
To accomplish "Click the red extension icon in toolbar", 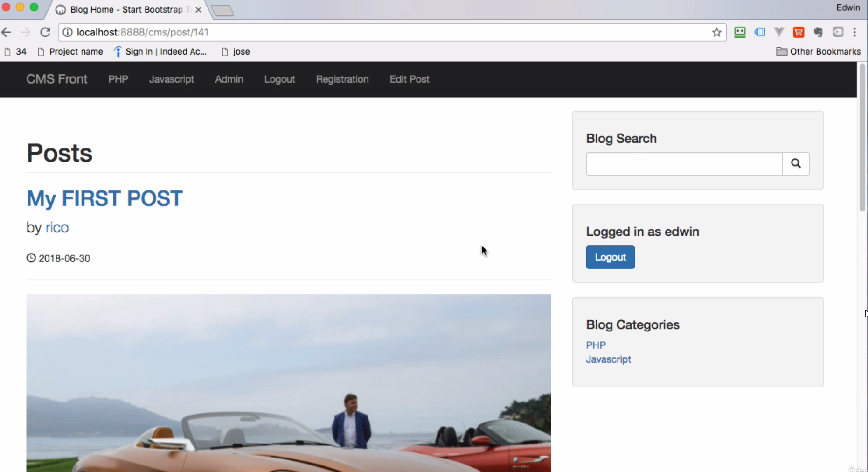I will (x=799, y=32).
